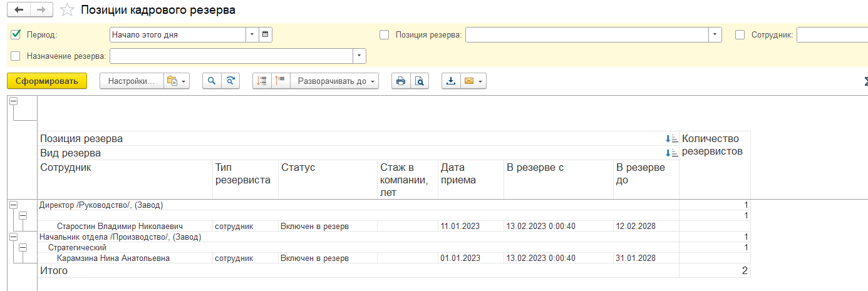The height and width of the screenshot is (291, 868).
Task: Enable the Позиция резерва checkbox
Action: 385,35
